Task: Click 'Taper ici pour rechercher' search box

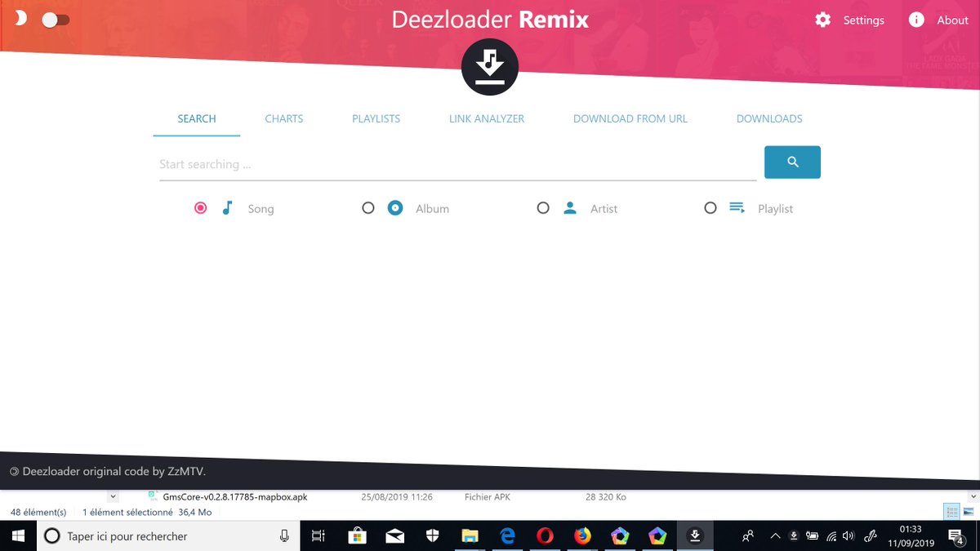Action: click(x=168, y=536)
